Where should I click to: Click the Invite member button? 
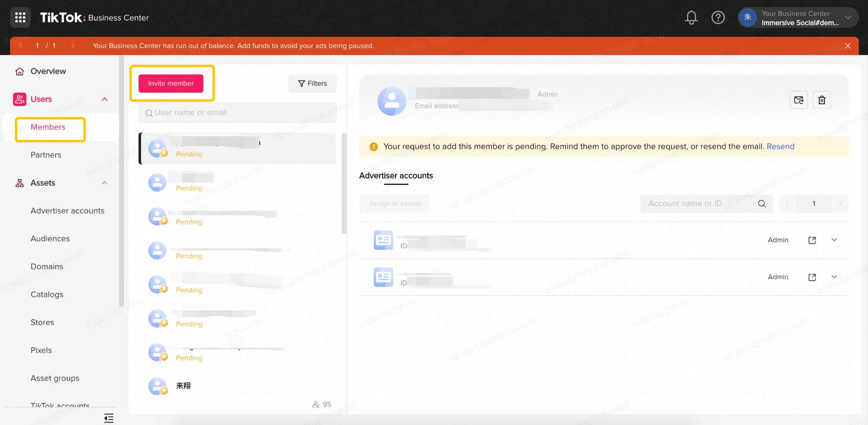171,83
